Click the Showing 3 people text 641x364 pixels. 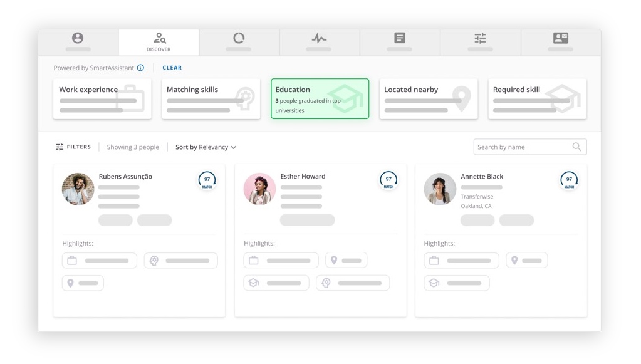(x=133, y=147)
